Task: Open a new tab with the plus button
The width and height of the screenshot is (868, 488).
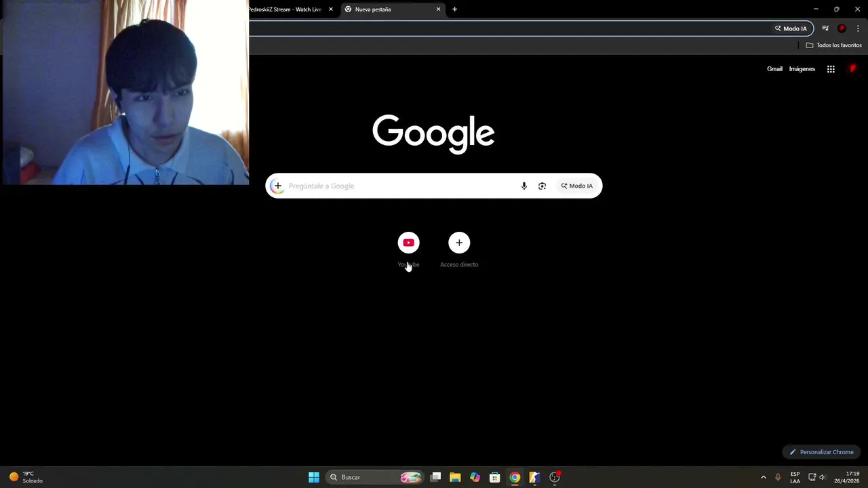Action: pyautogui.click(x=454, y=9)
